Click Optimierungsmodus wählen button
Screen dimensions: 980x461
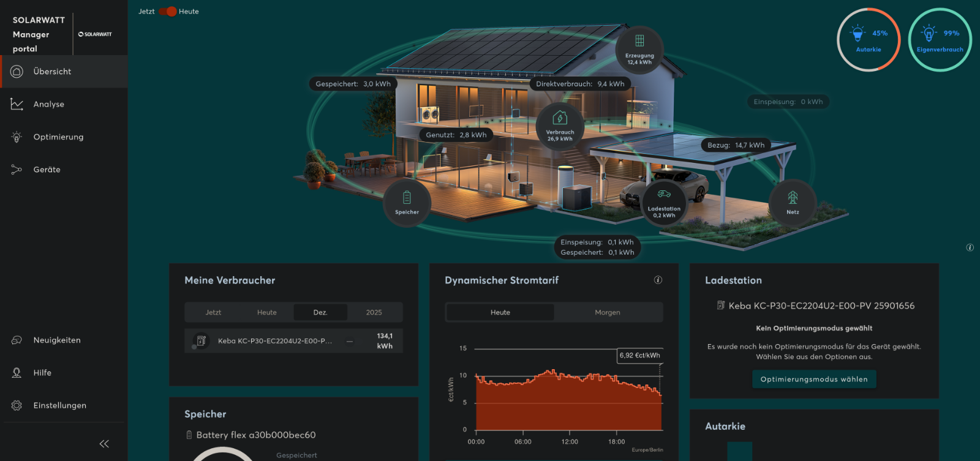coord(814,379)
